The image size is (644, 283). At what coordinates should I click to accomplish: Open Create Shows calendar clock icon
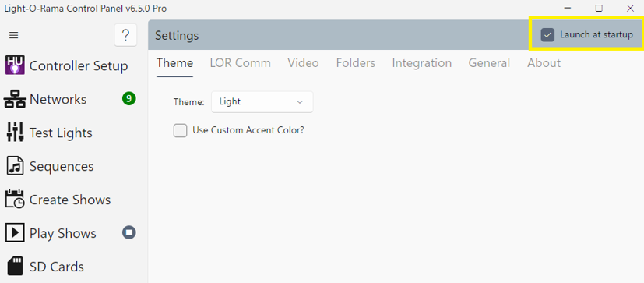15,200
